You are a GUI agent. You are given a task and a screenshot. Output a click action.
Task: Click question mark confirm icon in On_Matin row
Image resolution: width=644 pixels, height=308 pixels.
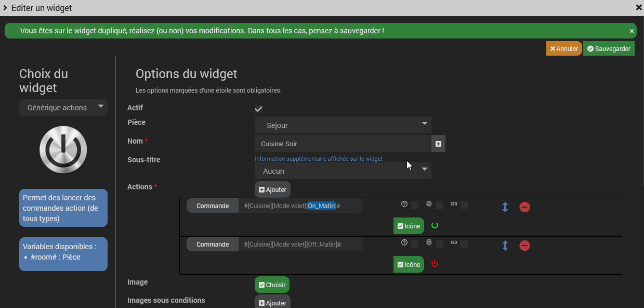pos(404,204)
